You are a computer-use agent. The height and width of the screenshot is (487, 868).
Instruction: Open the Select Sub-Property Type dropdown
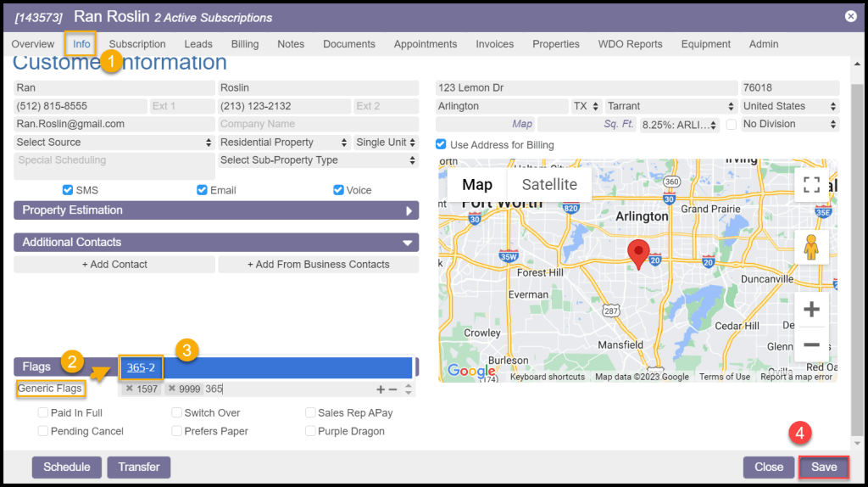(318, 160)
